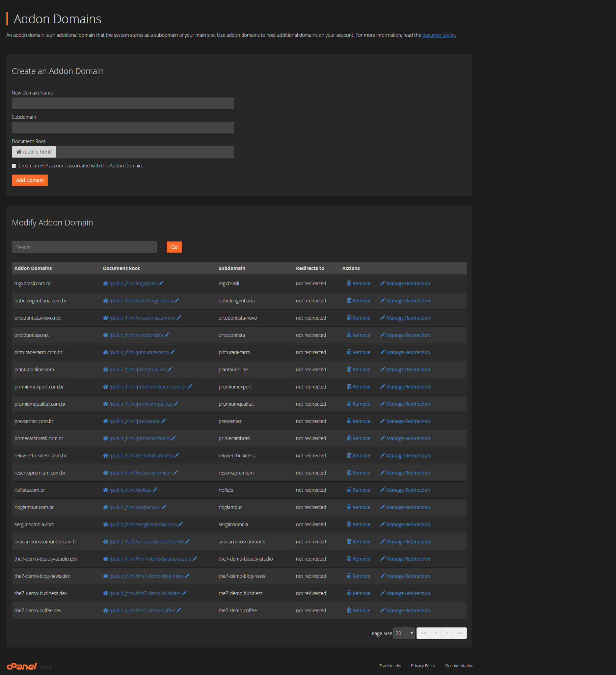Click the cPanel logo in footer
Image resolution: width=616 pixels, height=675 pixels.
(x=22, y=666)
